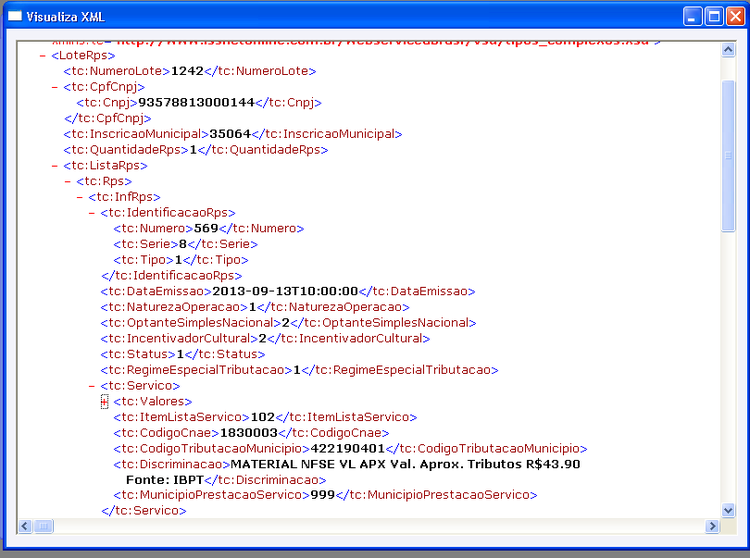
Task: Collapse the LoteRps node
Action: click(x=43, y=56)
